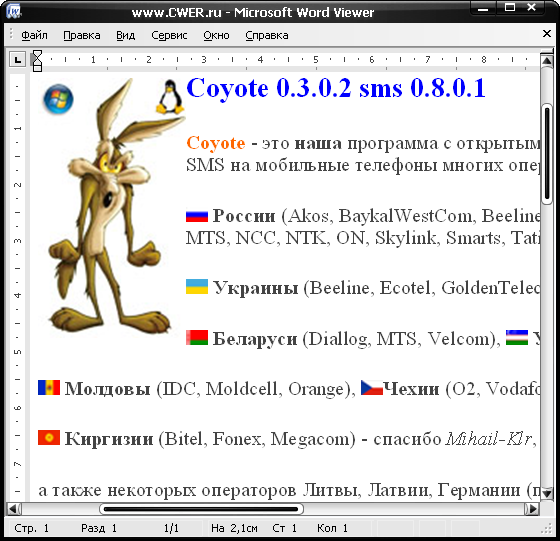The image size is (560, 541).
Task: Click the coyote cartoon picture
Action: pyautogui.click(x=116, y=205)
